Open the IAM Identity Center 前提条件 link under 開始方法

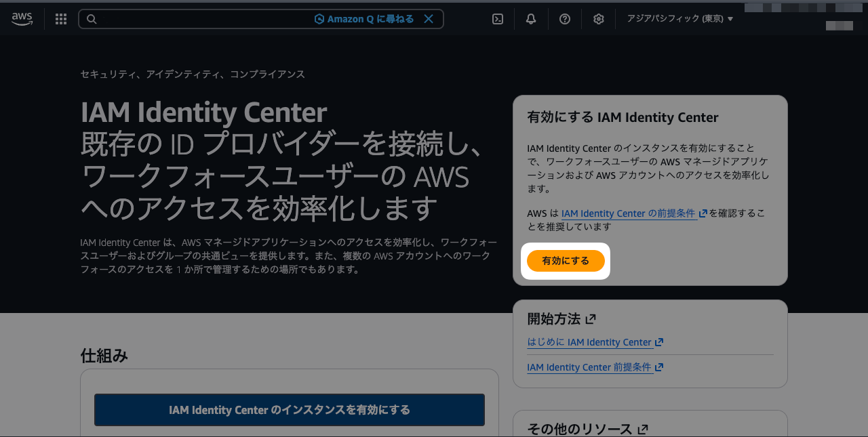tap(589, 367)
